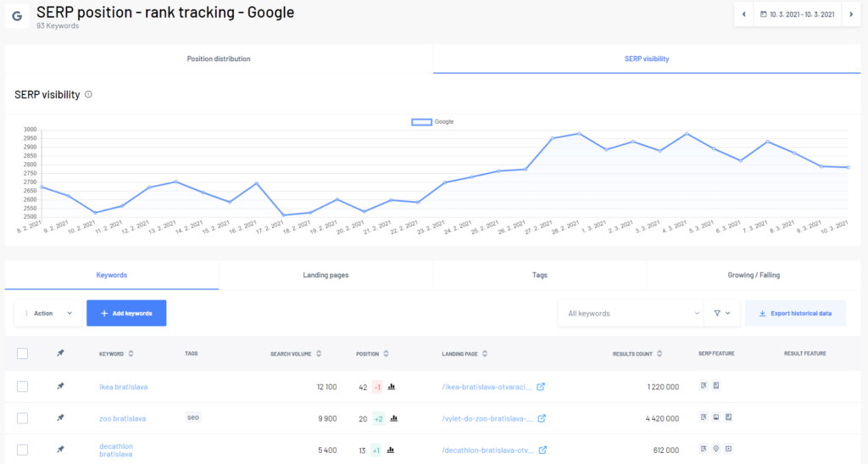Show position chart for zoo bratislava

tap(393, 418)
